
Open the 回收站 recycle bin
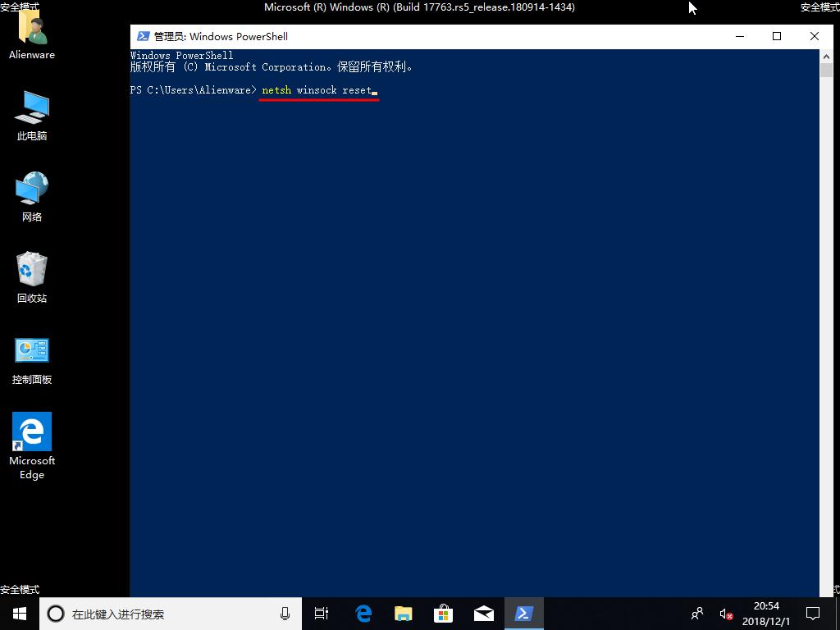pos(32,277)
